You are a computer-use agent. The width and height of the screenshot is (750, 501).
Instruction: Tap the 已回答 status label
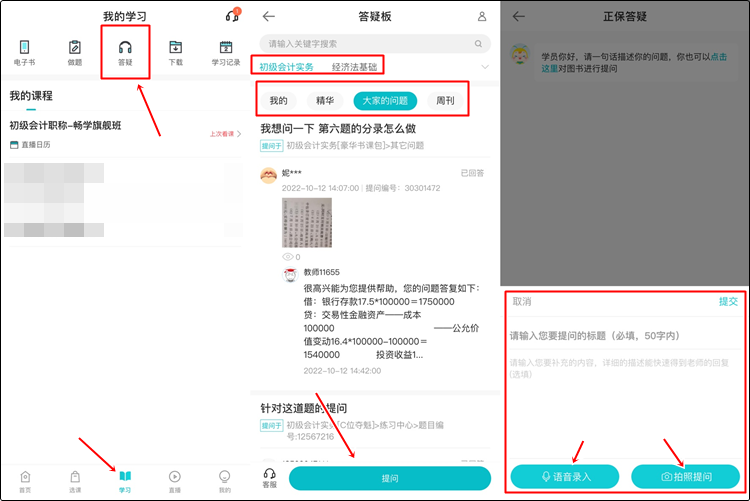point(472,173)
